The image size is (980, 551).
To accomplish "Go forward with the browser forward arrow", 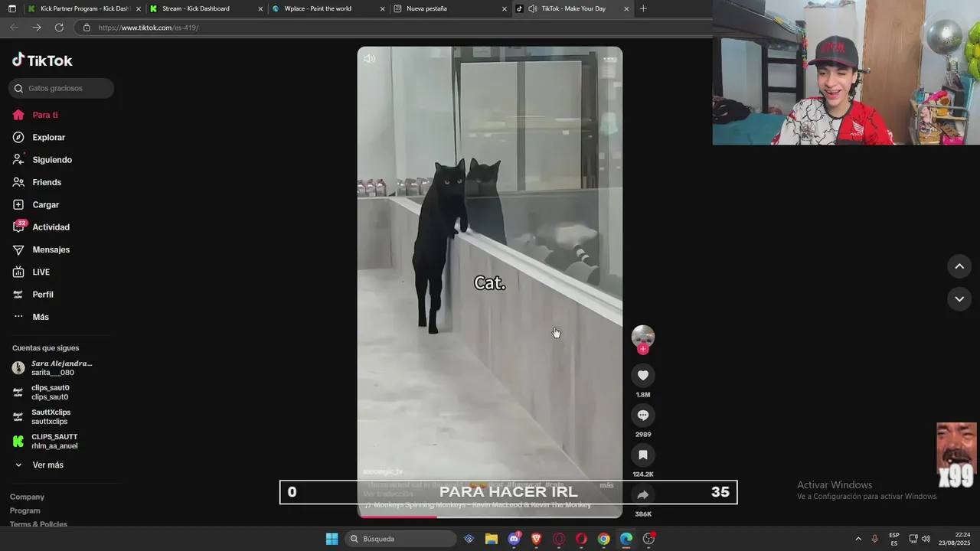I will click(37, 28).
